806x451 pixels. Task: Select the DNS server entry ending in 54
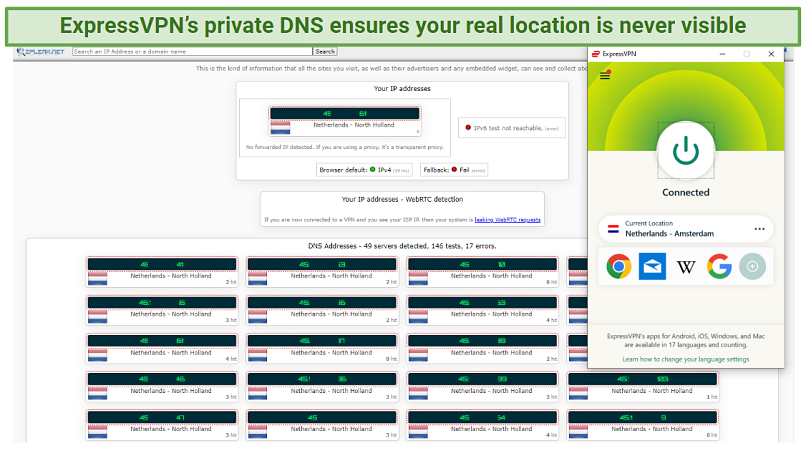[x=483, y=425]
